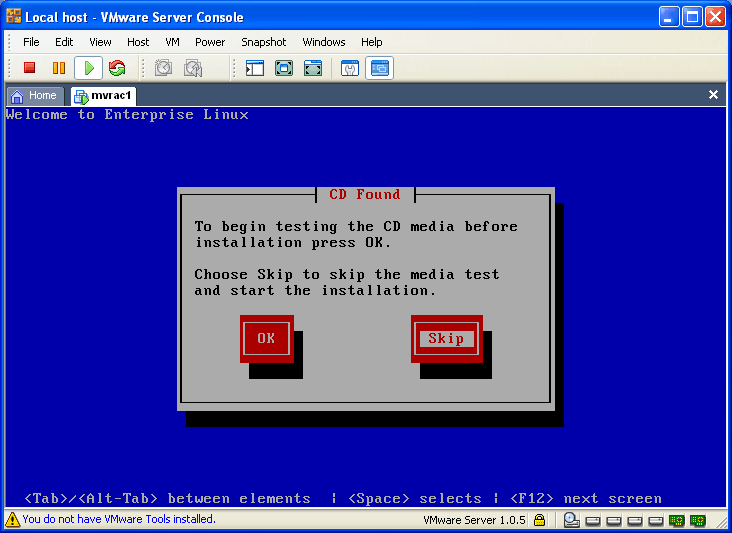Open the Snapshot menu
732x533 pixels.
pos(263,42)
